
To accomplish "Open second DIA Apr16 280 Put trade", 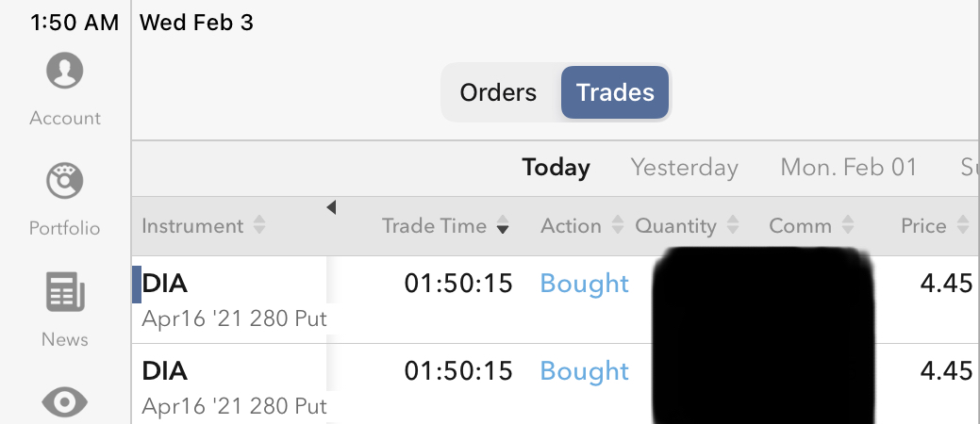I will point(234,387).
